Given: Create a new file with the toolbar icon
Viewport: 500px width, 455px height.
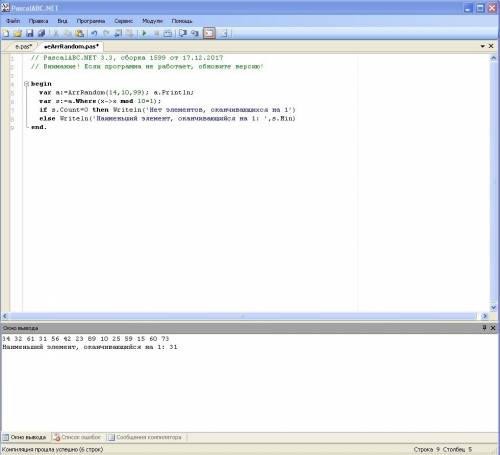Looking at the screenshot, I should [x=6, y=33].
